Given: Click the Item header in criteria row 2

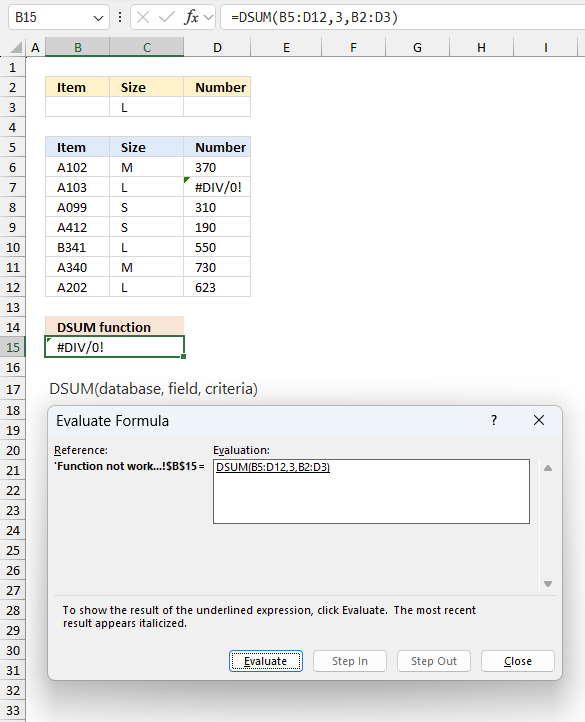Looking at the screenshot, I should point(77,87).
